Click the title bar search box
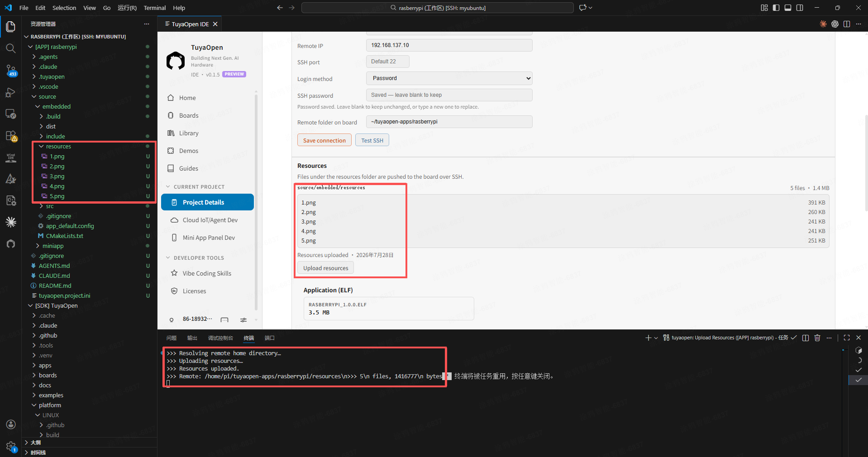The width and height of the screenshot is (868, 457). (437, 8)
